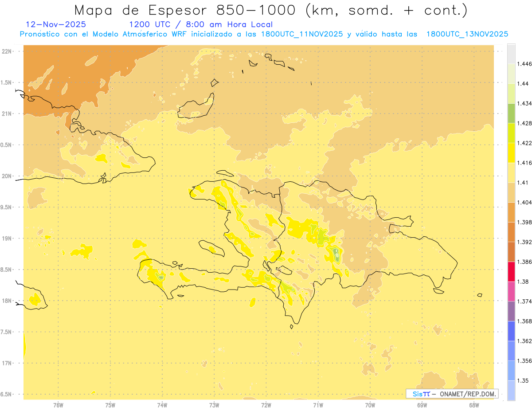Click legend value "1.35"
This screenshot has width=532, height=411.
point(523,380)
